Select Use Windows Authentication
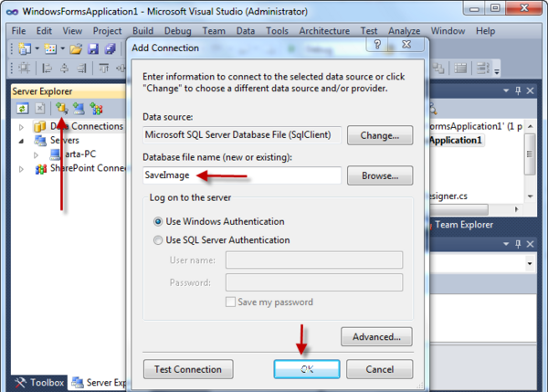Image resolution: width=548 pixels, height=392 pixels. [x=158, y=222]
